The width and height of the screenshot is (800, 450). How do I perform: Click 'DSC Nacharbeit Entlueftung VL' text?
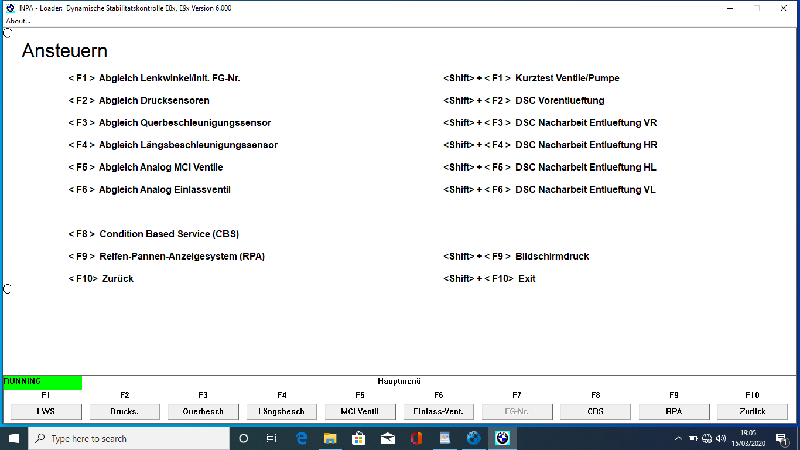pos(585,190)
